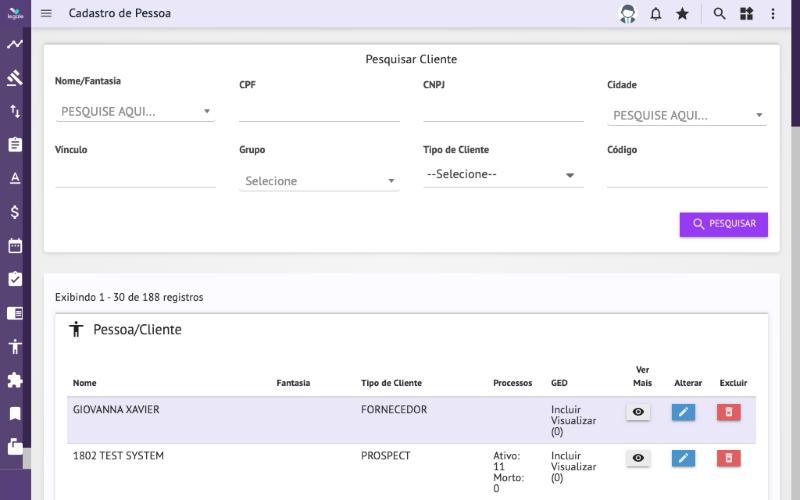
Task: Click Incluir link in GIOVANNA XAVIER row
Action: 566,410
